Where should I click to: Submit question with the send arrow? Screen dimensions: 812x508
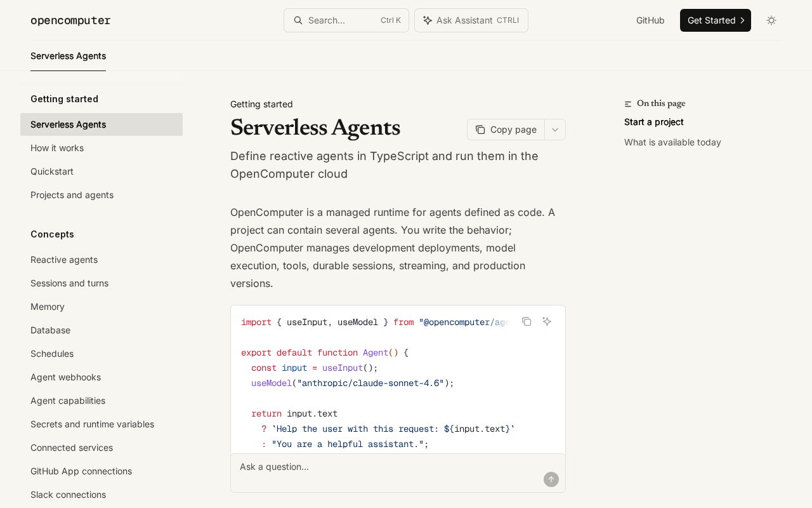click(551, 479)
